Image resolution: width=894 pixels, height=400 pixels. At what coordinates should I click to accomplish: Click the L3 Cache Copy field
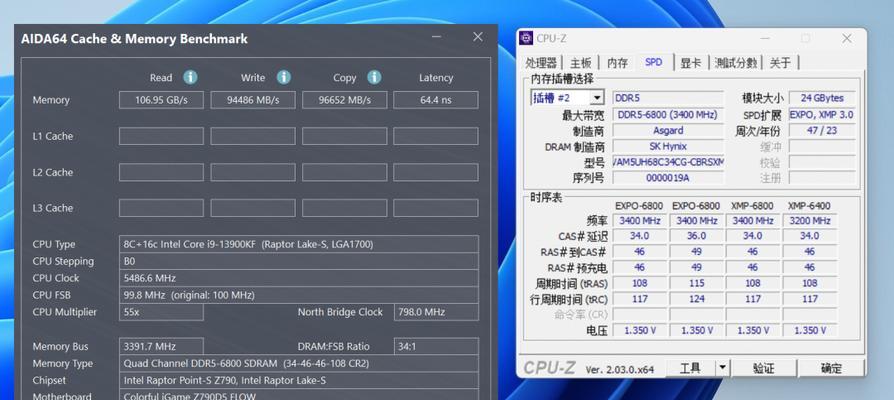344,208
